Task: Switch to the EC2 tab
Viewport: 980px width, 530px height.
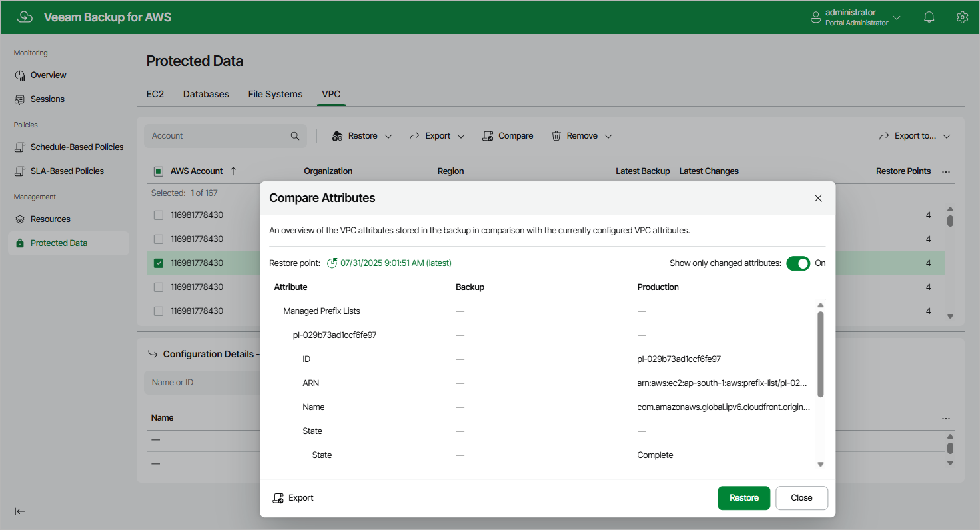Action: click(155, 95)
